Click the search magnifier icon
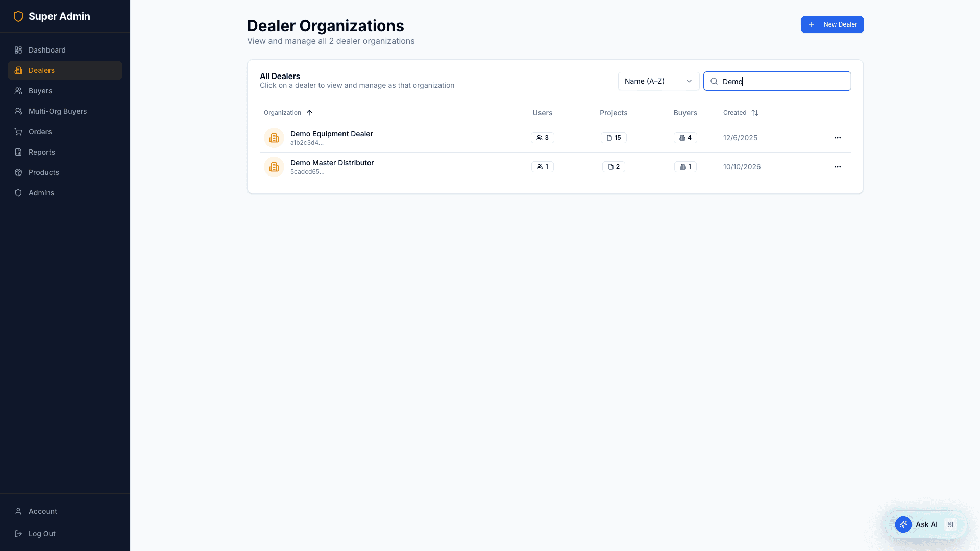This screenshot has height=551, width=980. pyautogui.click(x=714, y=81)
